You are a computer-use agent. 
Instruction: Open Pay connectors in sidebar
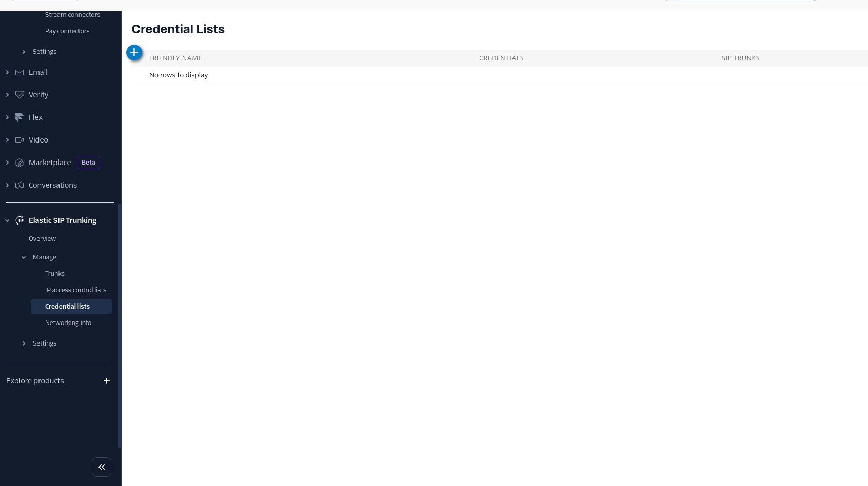point(67,31)
